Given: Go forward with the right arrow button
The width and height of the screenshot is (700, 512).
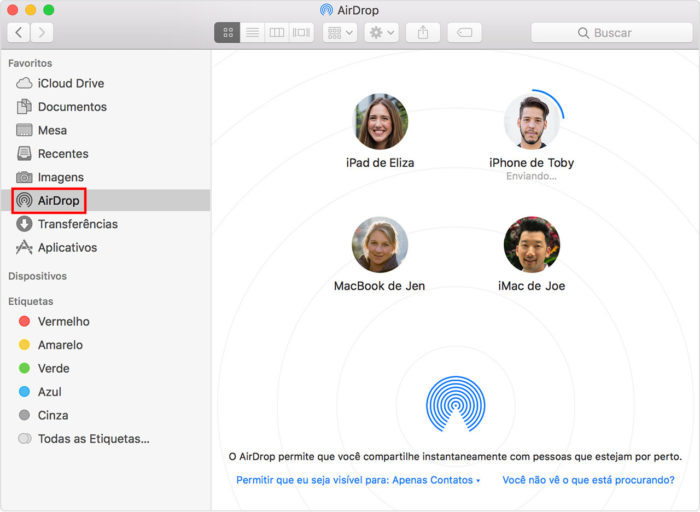Looking at the screenshot, I should coord(42,33).
